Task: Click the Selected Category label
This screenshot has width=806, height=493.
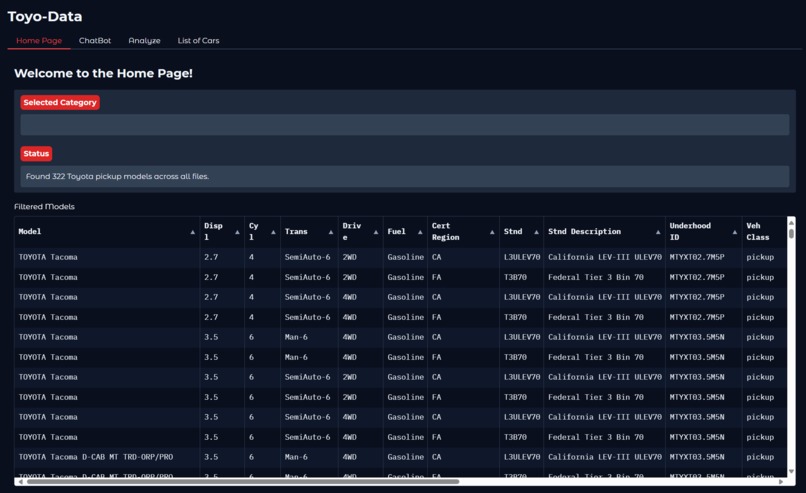Action: 60,102
